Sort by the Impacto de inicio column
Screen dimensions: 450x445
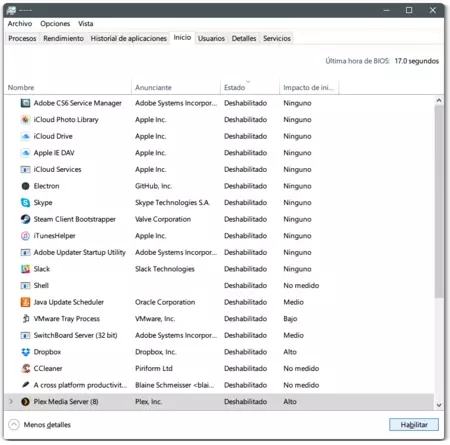tap(308, 87)
